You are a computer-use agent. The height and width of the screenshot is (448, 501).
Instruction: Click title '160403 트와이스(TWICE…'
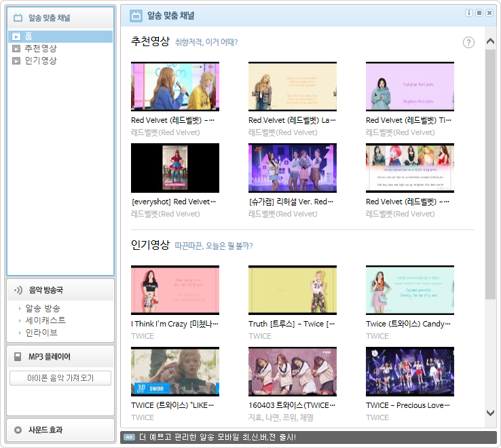pyautogui.click(x=292, y=405)
